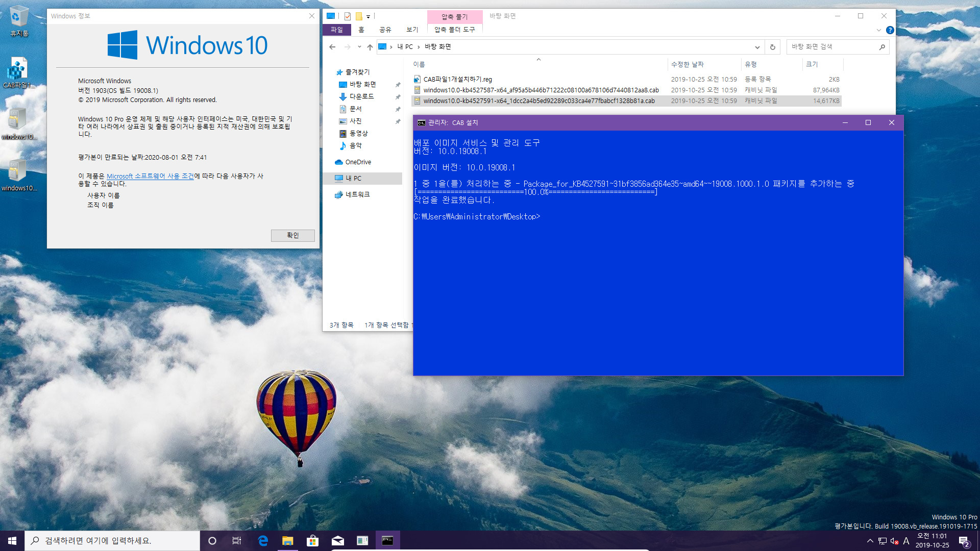Show hidden tray icons chevron

click(x=870, y=541)
